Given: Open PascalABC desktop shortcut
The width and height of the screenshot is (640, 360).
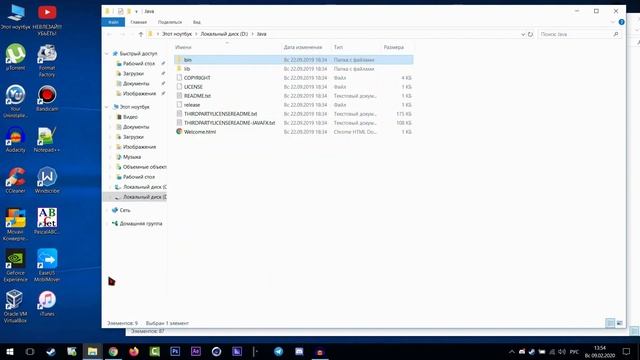Looking at the screenshot, I should click(47, 221).
